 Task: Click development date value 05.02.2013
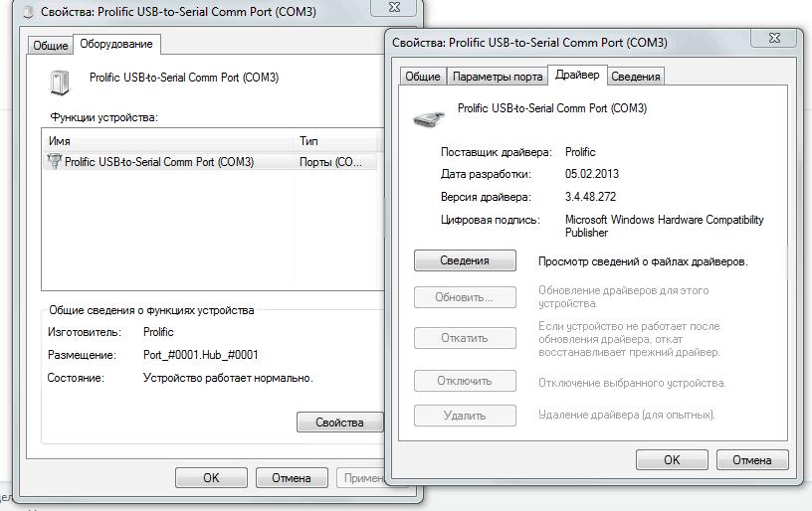tap(592, 174)
